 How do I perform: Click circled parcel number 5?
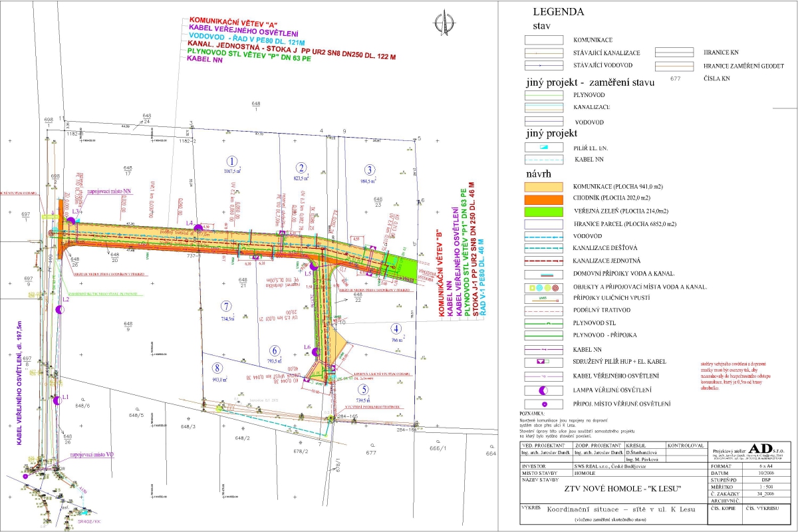click(x=362, y=390)
